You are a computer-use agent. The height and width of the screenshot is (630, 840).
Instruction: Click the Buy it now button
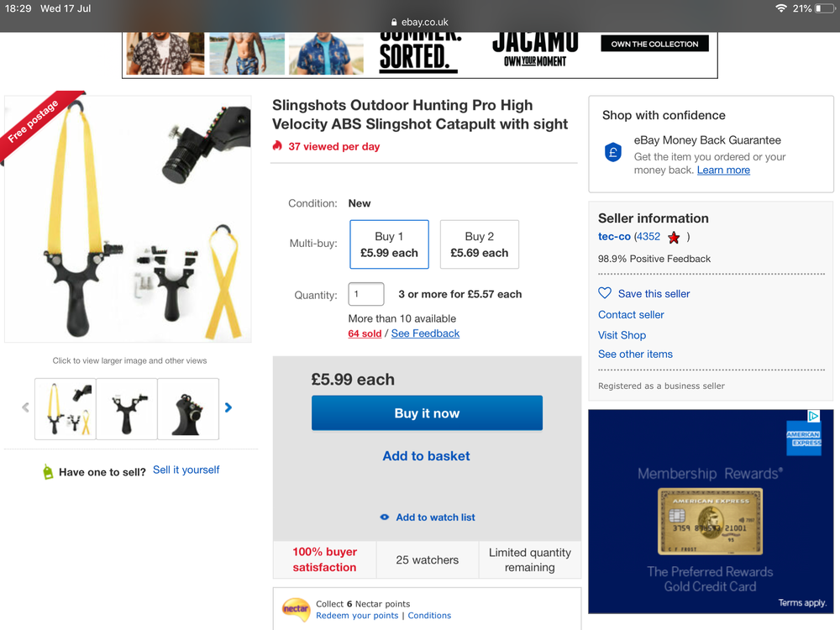point(427,413)
